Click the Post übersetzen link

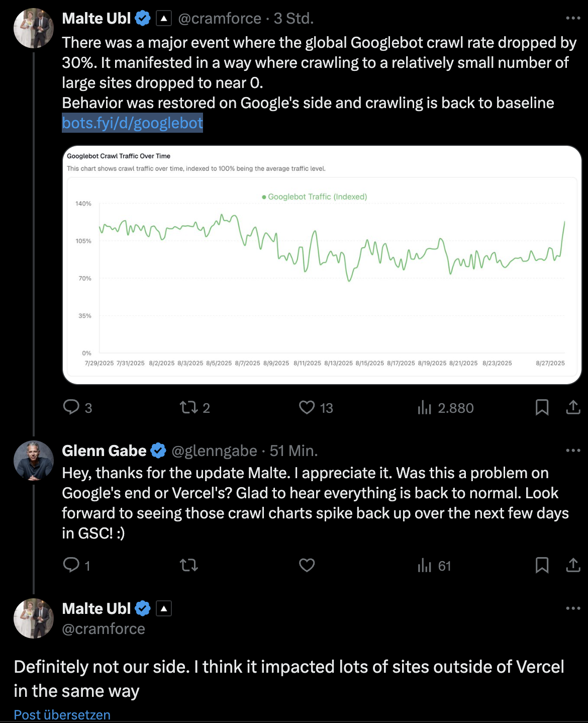click(61, 714)
